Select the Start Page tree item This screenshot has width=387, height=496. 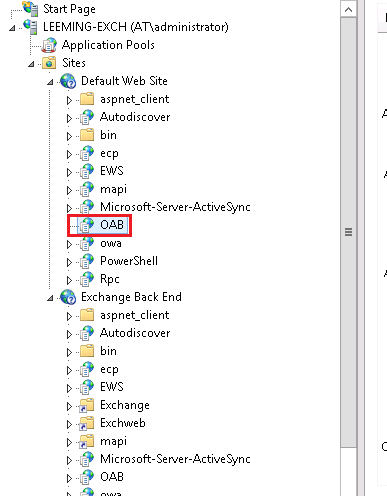coord(69,9)
